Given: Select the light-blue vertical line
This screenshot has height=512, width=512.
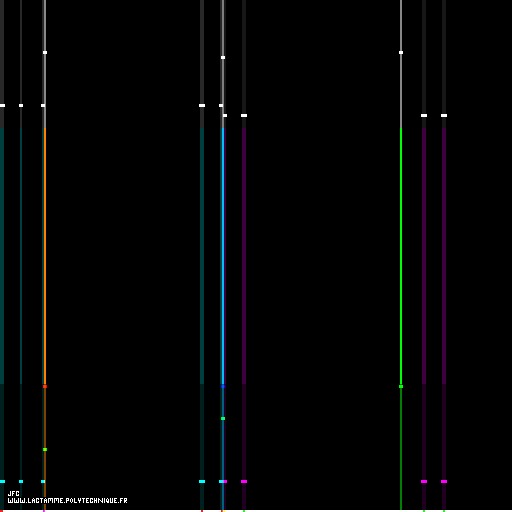Looking at the screenshot, I should (223, 257).
